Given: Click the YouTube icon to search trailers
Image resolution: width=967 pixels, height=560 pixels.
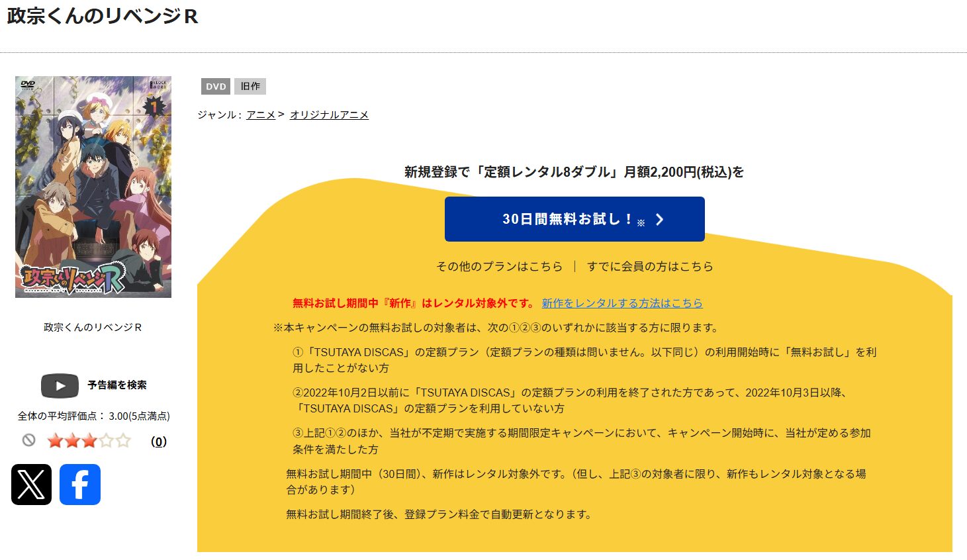Looking at the screenshot, I should tap(59, 385).
